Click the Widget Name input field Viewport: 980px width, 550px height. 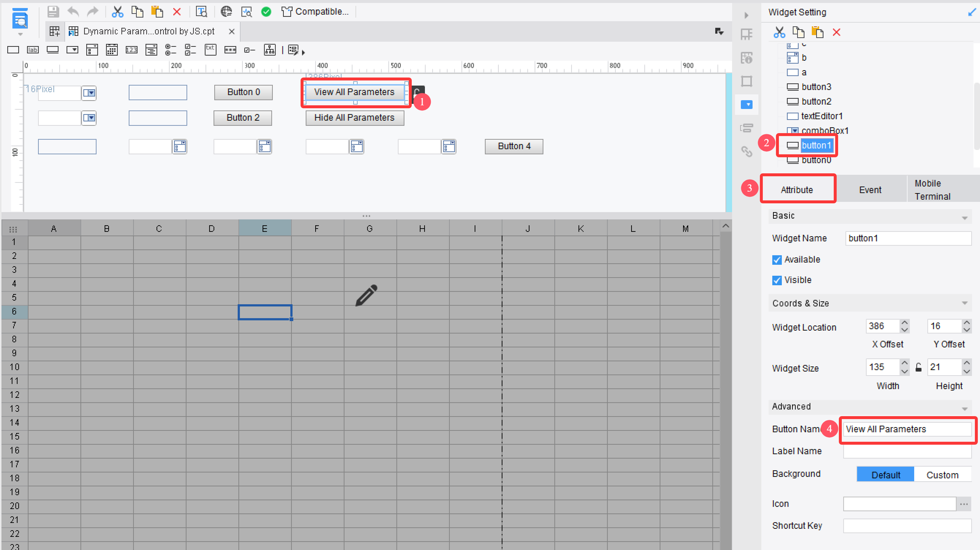click(908, 238)
